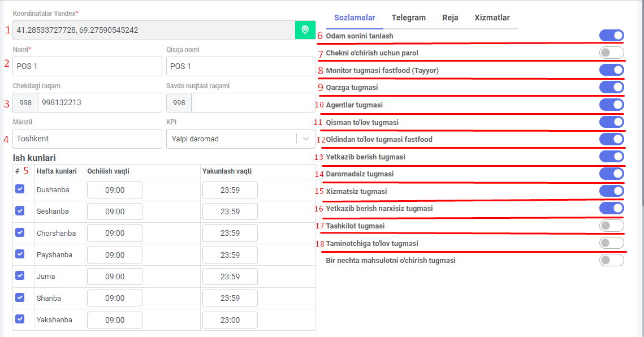Open the Telegram tab
The width and height of the screenshot is (644, 337).
[x=409, y=18]
